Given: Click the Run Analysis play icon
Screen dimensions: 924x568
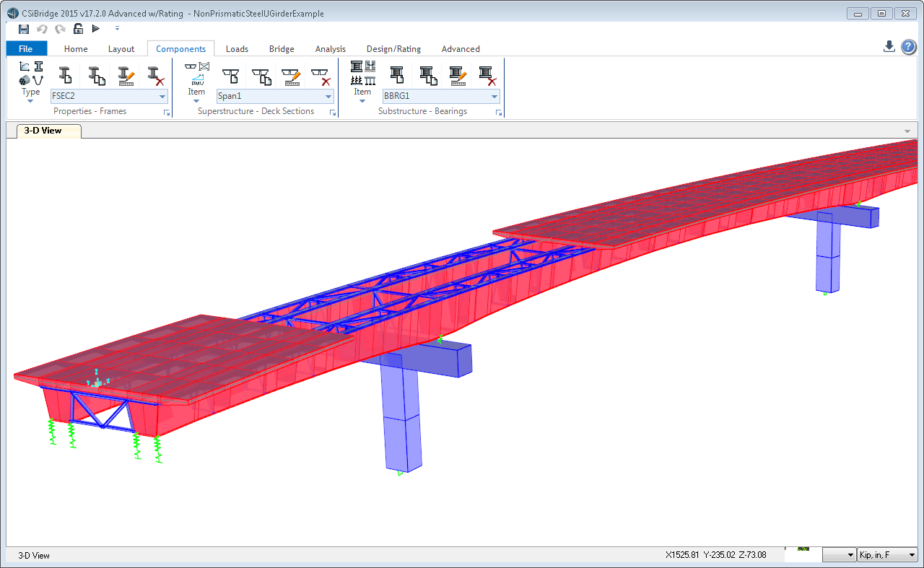Looking at the screenshot, I should point(96,29).
